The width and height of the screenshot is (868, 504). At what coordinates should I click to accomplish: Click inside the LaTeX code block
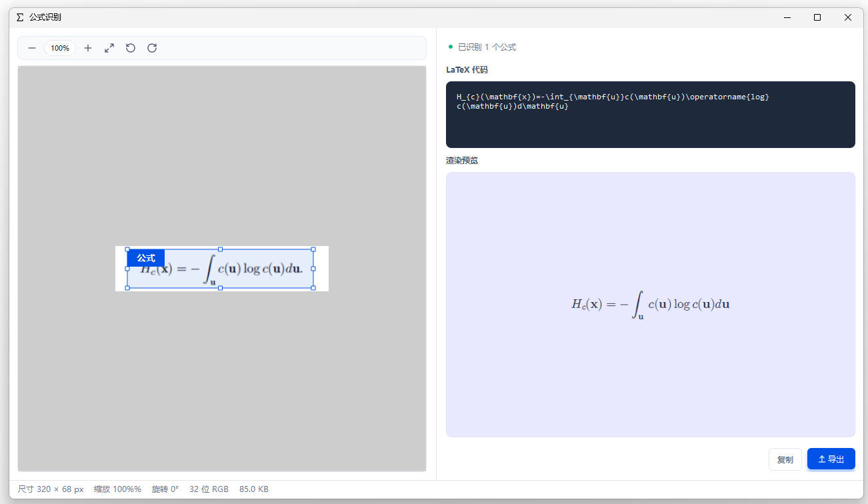click(x=651, y=115)
